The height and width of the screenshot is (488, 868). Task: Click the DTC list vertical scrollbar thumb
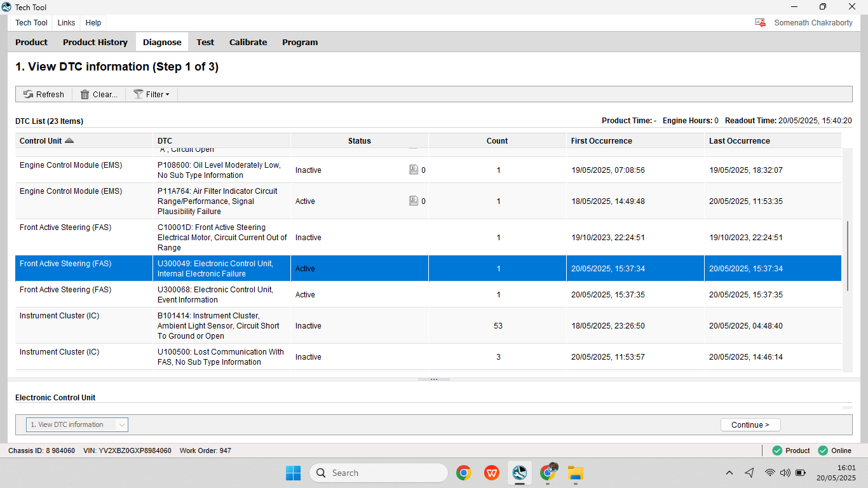click(x=847, y=255)
